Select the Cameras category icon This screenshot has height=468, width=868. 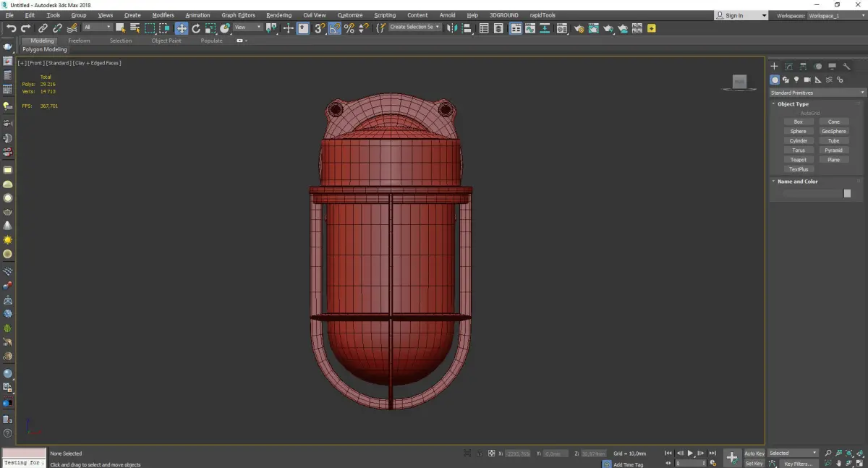807,80
